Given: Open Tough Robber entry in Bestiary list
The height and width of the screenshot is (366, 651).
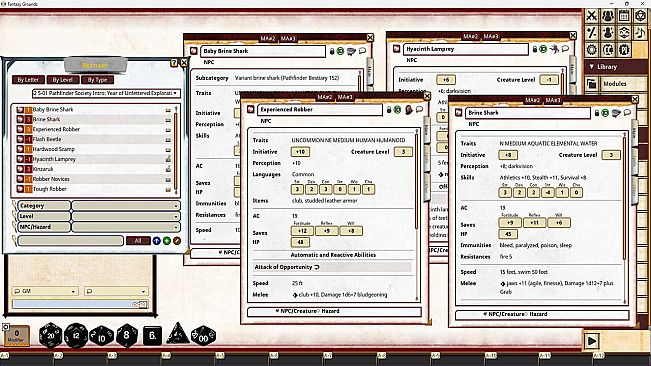Looking at the screenshot, I should [x=49, y=189].
